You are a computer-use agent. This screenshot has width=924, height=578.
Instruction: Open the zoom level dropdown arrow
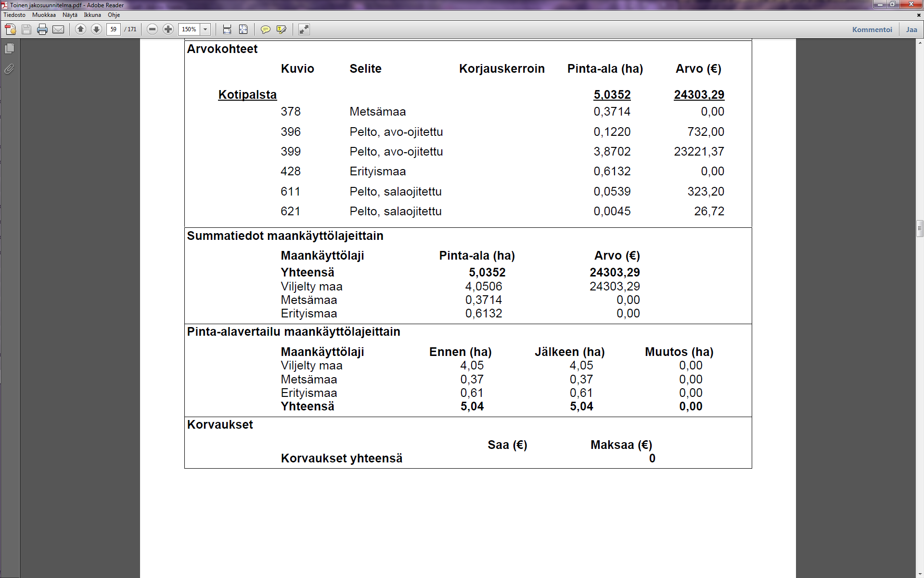205,29
